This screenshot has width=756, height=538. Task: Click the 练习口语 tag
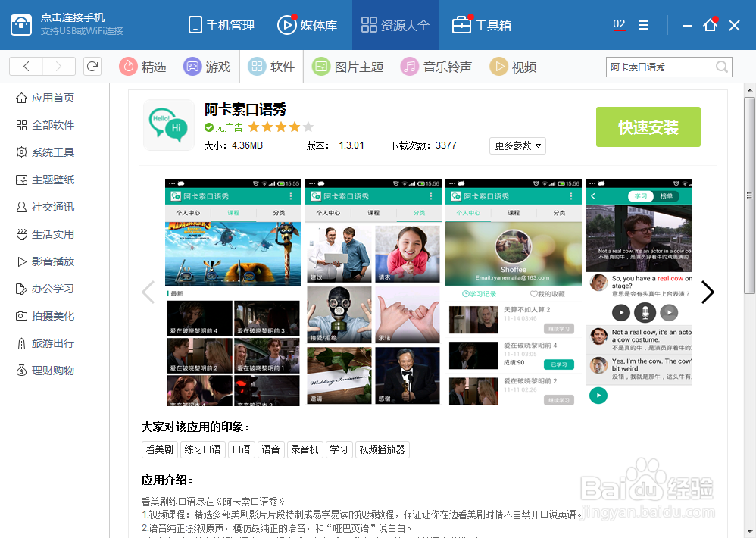tap(202, 449)
